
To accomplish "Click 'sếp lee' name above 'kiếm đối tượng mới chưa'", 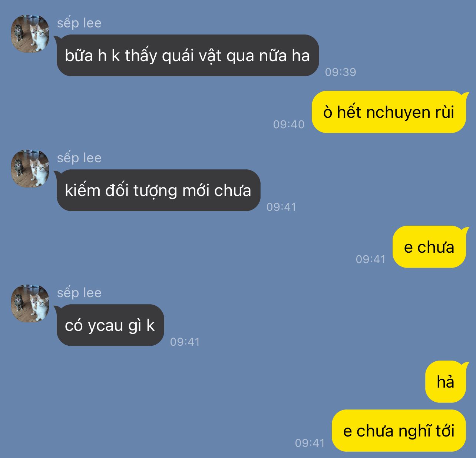I will pyautogui.click(x=79, y=158).
